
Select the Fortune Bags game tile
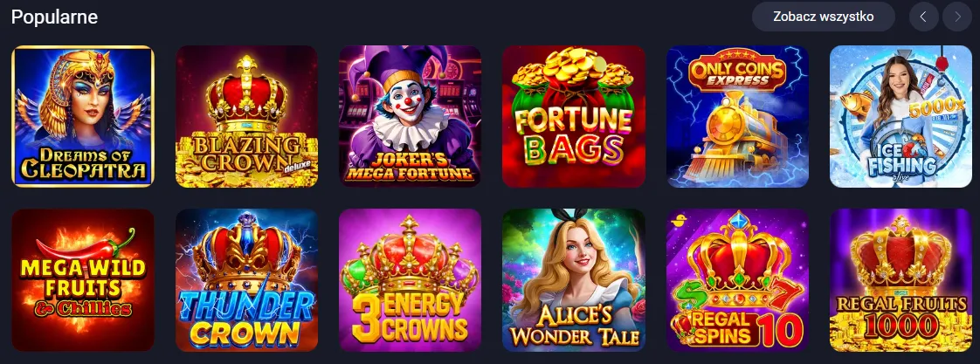coord(574,116)
